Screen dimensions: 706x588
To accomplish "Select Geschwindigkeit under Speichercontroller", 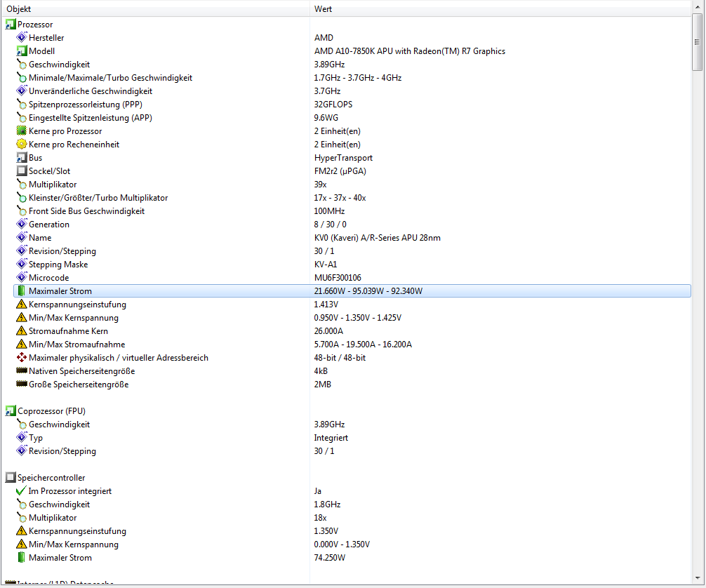I will coord(352,505).
